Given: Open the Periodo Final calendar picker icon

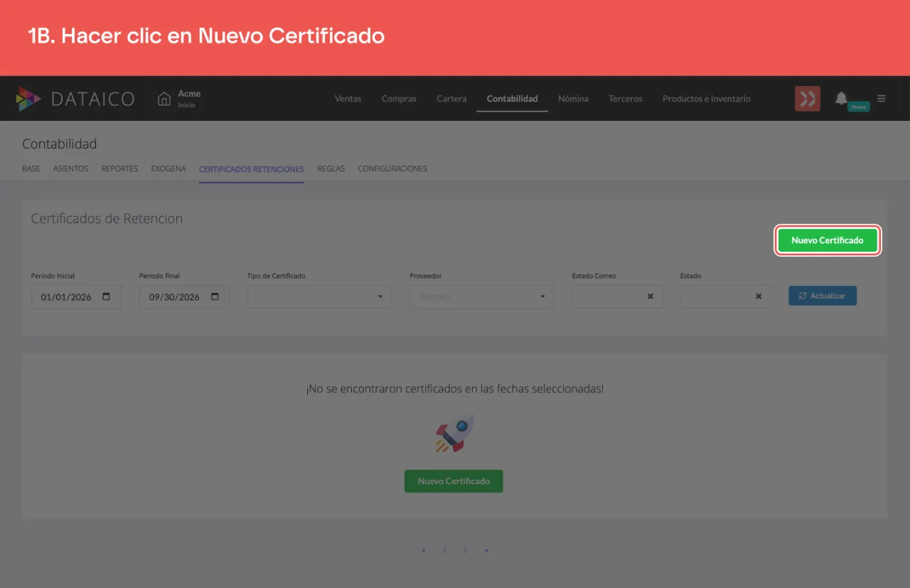Looking at the screenshot, I should point(215,296).
